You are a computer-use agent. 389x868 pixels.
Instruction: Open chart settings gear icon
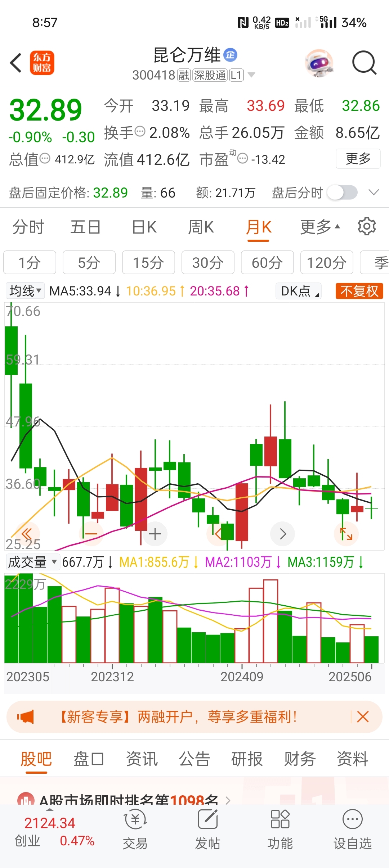click(x=367, y=226)
